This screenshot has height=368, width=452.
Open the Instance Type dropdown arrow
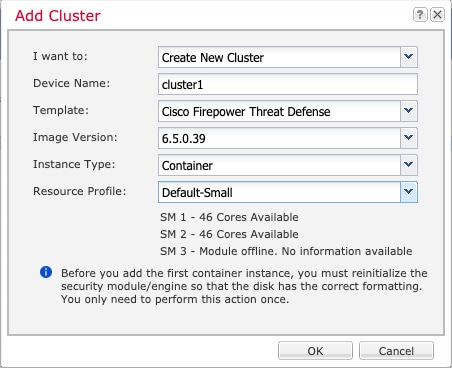409,165
